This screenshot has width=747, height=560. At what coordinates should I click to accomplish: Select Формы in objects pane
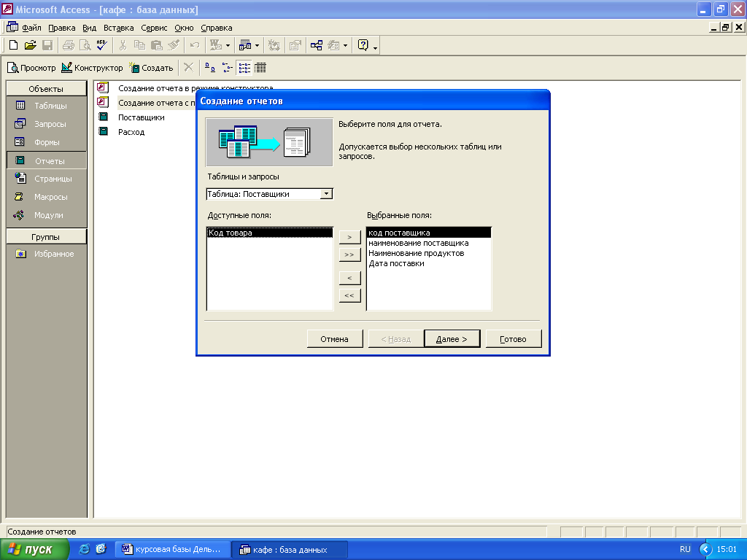pyautogui.click(x=46, y=142)
